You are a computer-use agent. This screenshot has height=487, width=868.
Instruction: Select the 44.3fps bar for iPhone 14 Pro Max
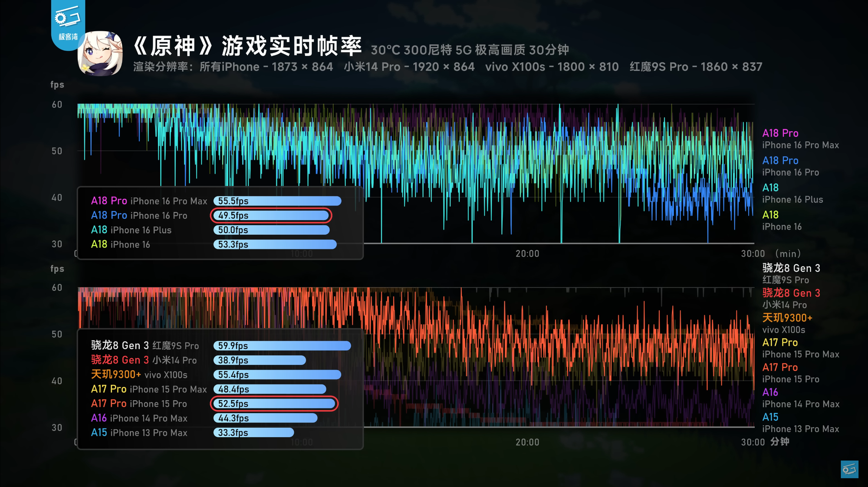pos(265,418)
